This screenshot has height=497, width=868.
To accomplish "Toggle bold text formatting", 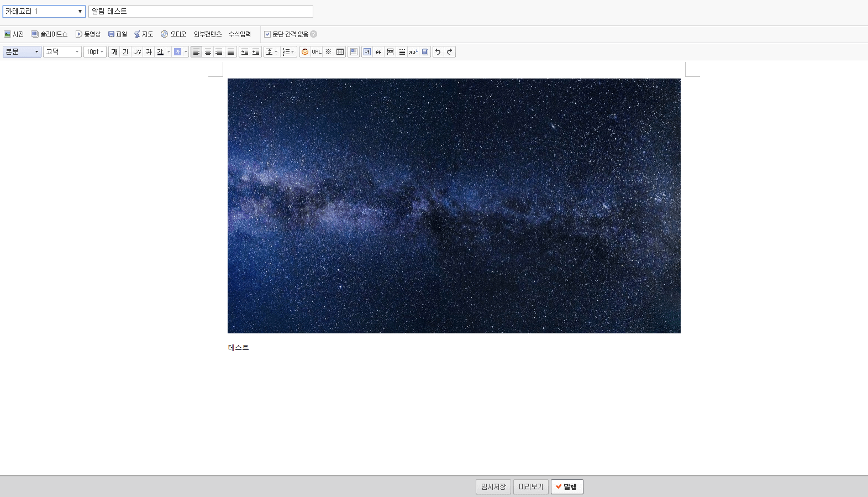I will [114, 52].
